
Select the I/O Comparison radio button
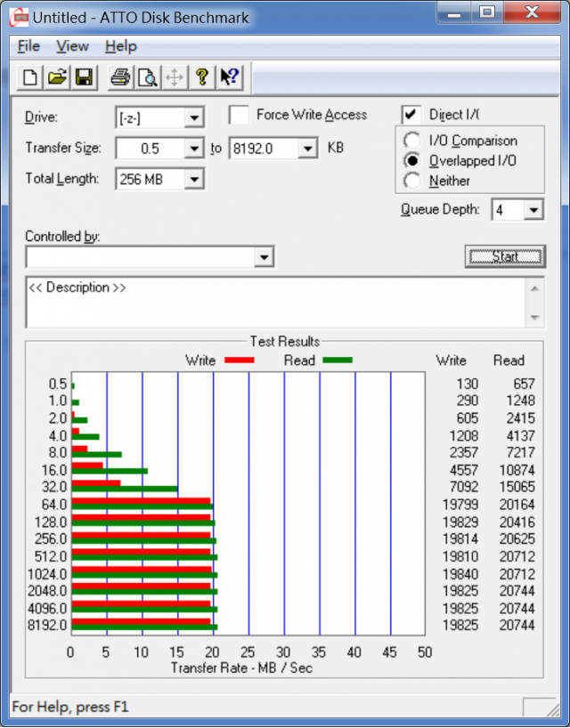tap(412, 141)
